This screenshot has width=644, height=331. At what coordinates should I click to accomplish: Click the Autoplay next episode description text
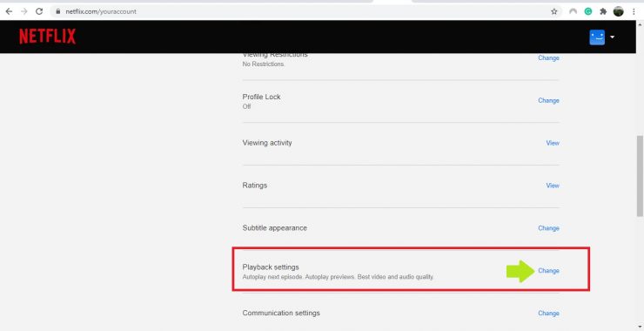[x=338, y=277]
